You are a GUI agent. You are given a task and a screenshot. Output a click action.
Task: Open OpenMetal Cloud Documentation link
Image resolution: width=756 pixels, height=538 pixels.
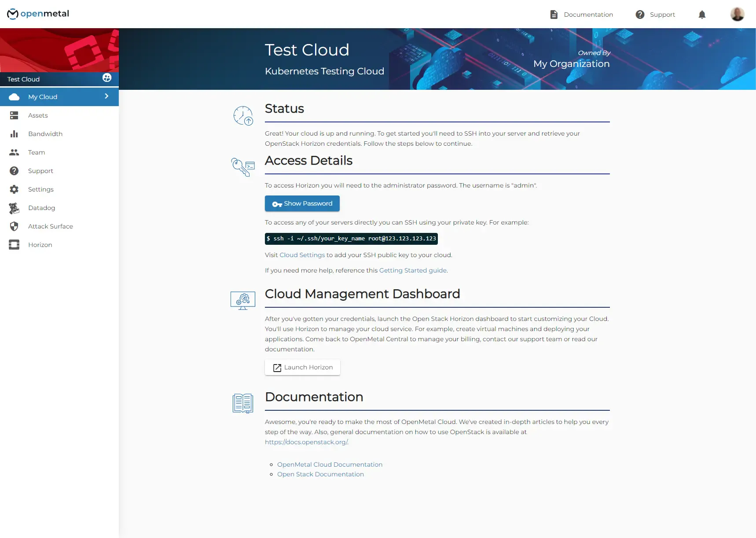[x=330, y=464]
